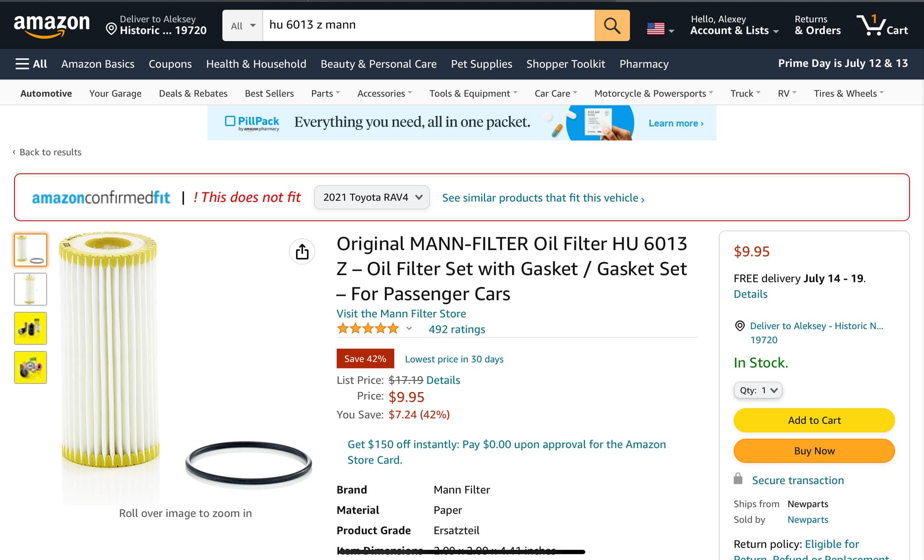The height and width of the screenshot is (560, 924).
Task: Open the shopping cart icon
Action: (x=882, y=25)
